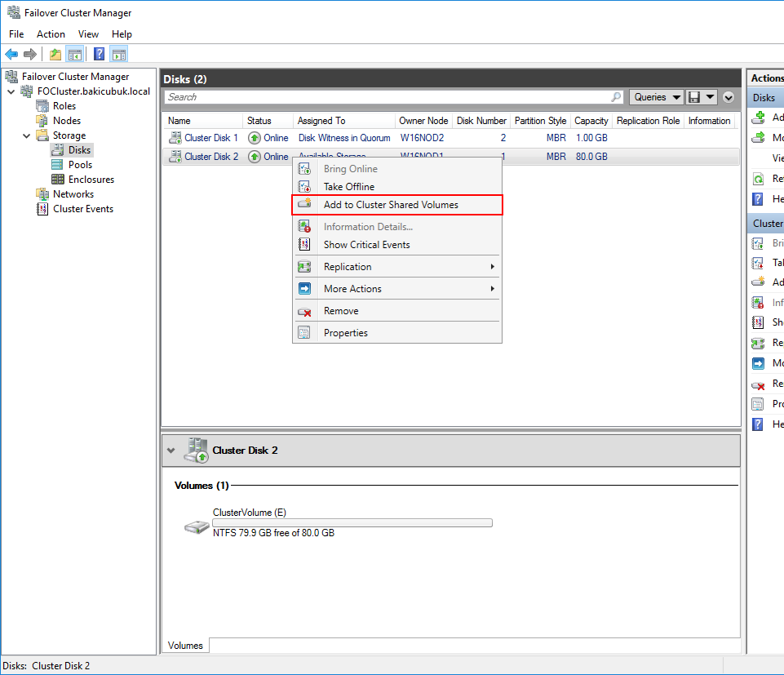Click the W16NOD2 owner node cell
The width and height of the screenshot is (784, 675).
pos(422,138)
